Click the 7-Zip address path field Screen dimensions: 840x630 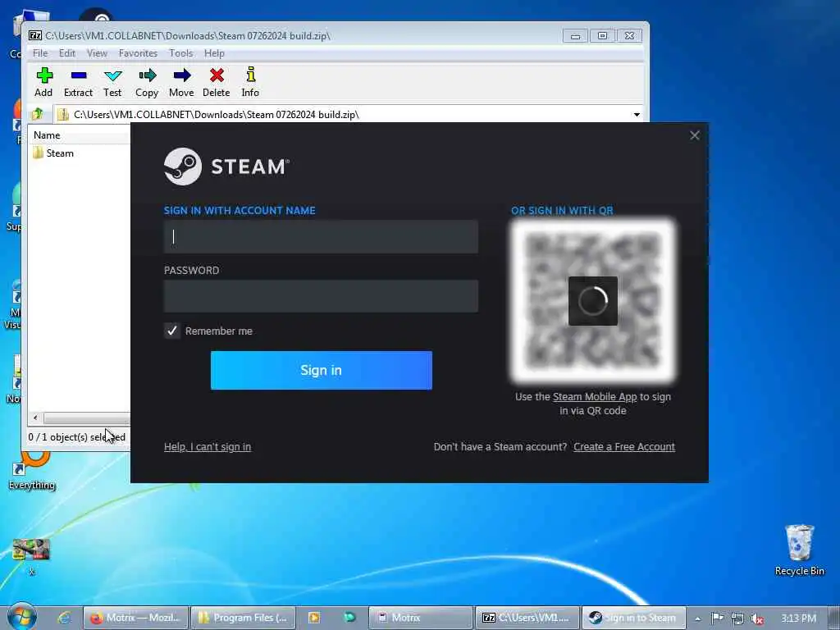[343, 115]
